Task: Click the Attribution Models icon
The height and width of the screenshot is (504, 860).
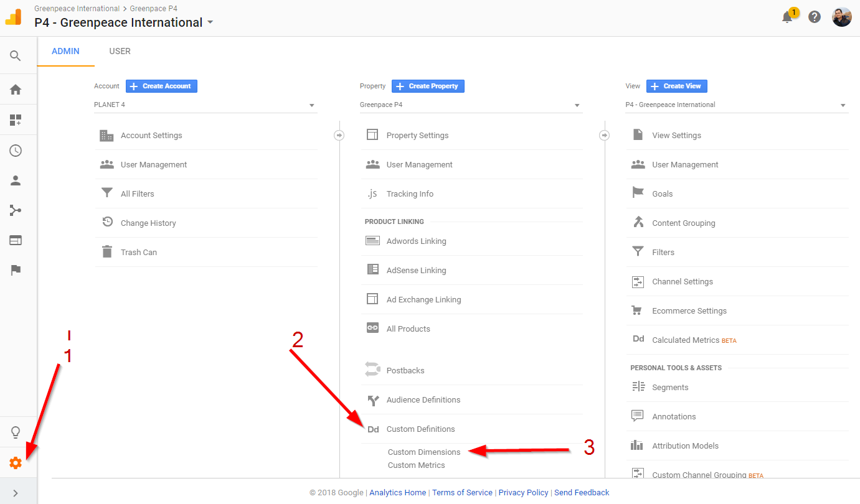Action: 636,446
